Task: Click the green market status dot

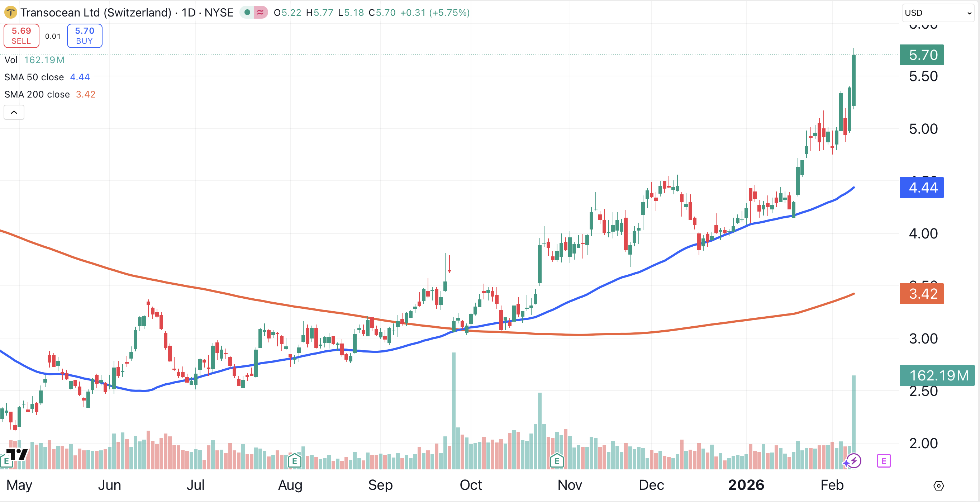Action: (247, 13)
